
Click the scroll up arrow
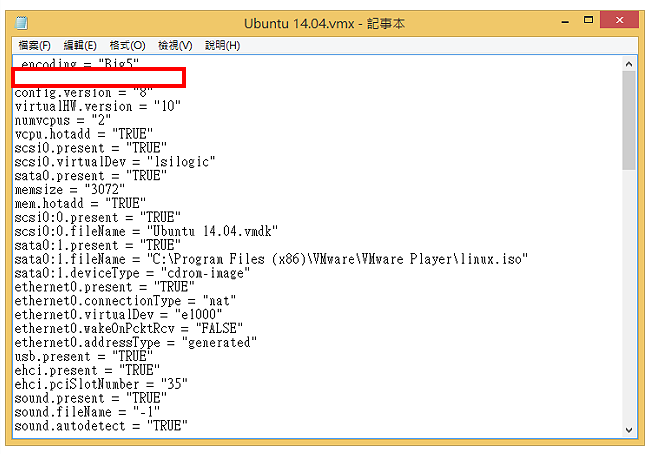click(629, 64)
